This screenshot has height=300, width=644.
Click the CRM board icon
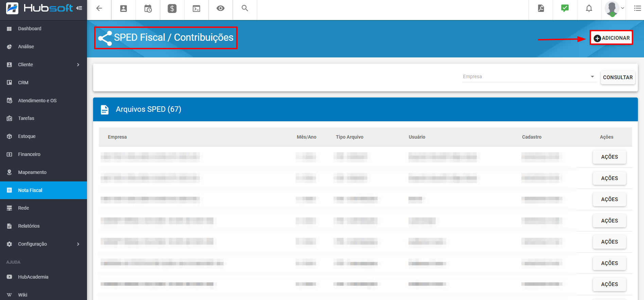(x=10, y=83)
